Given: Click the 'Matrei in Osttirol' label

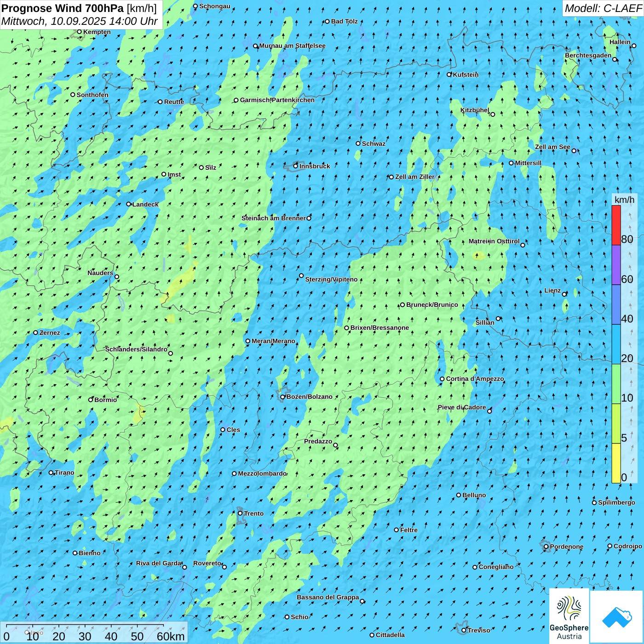Looking at the screenshot, I should click(x=494, y=241).
